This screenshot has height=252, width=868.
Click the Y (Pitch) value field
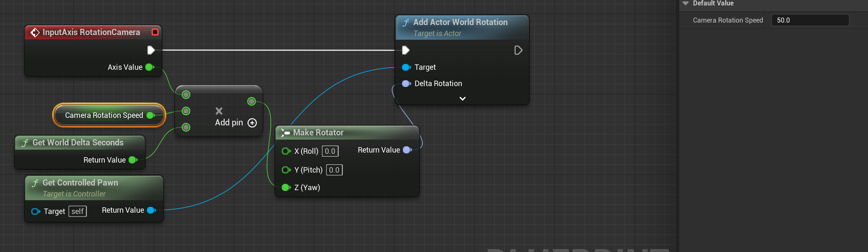334,170
